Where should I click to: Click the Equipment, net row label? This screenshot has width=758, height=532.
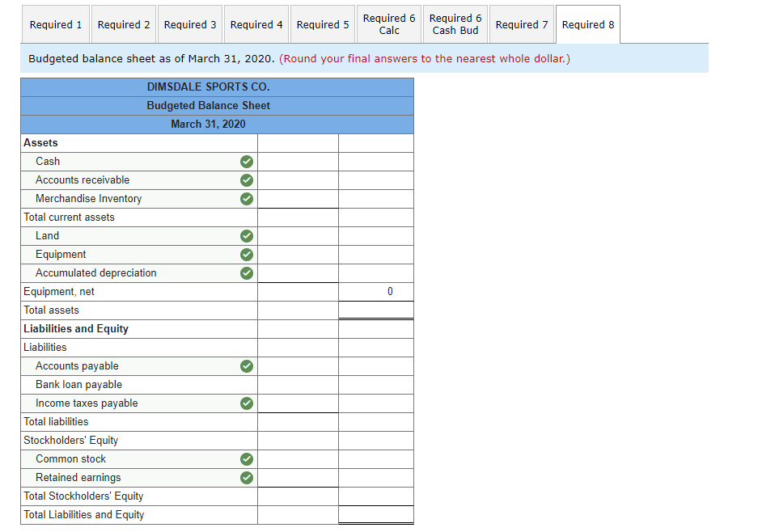point(59,292)
